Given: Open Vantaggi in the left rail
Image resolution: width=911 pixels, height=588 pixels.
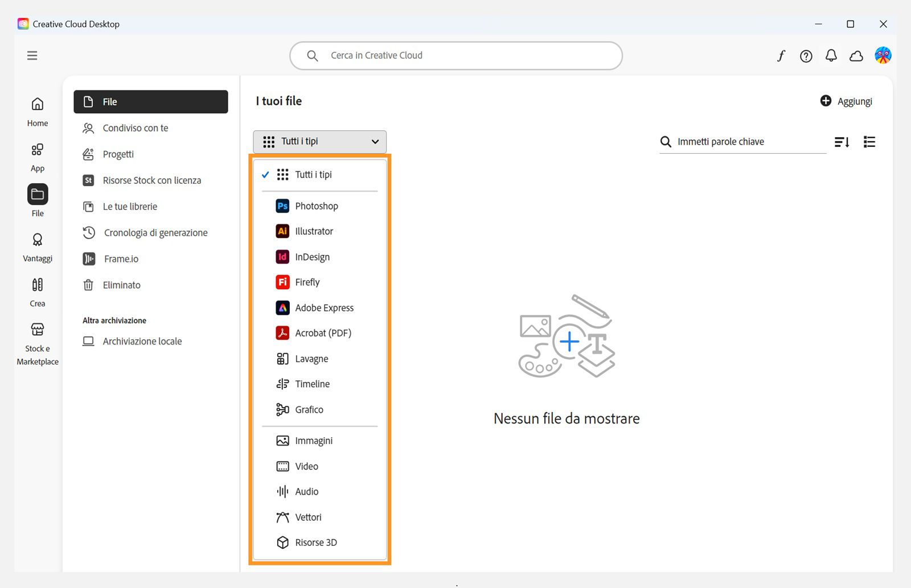Looking at the screenshot, I should pos(38,247).
